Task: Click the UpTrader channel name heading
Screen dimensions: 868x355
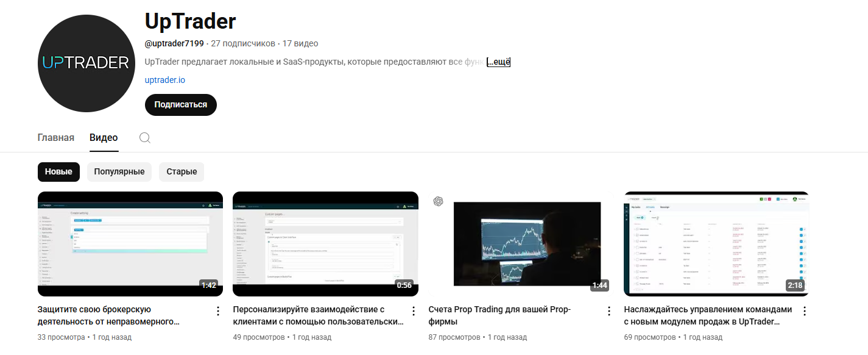Action: click(191, 21)
